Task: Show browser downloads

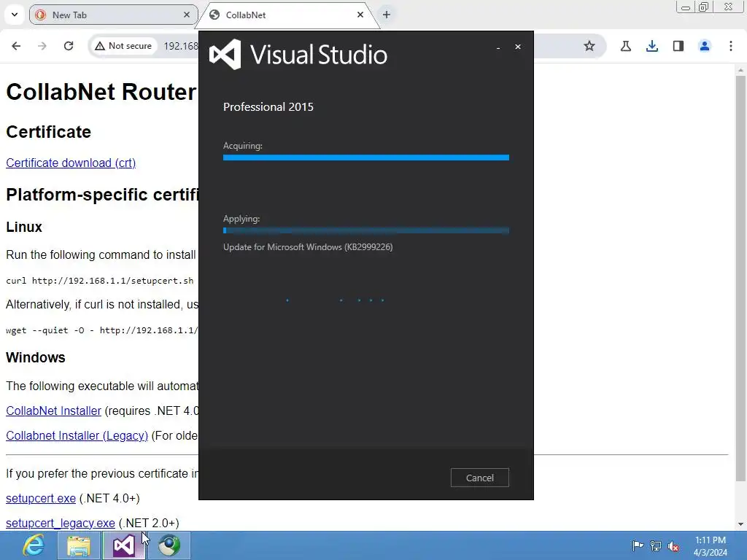Action: coord(652,46)
